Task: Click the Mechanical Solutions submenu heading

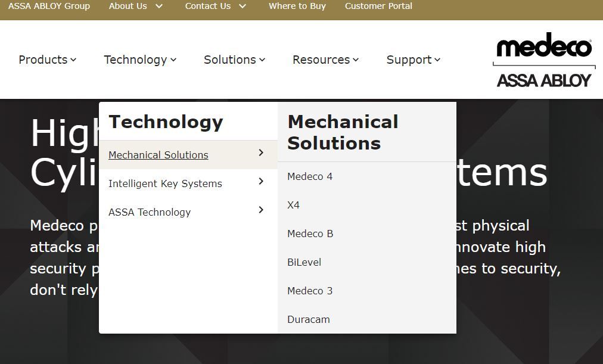Action: pos(343,133)
